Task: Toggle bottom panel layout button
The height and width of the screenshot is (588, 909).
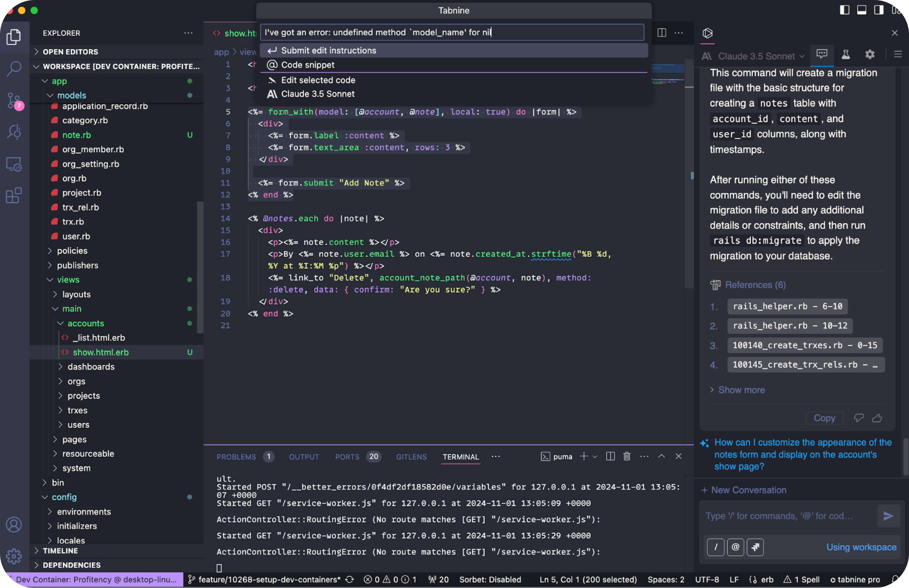Action: coord(862,10)
